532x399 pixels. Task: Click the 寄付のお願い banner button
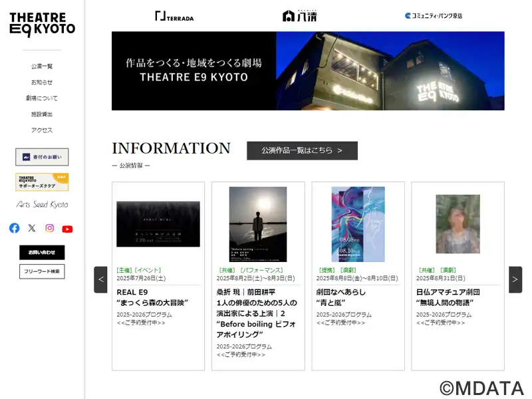click(x=42, y=157)
